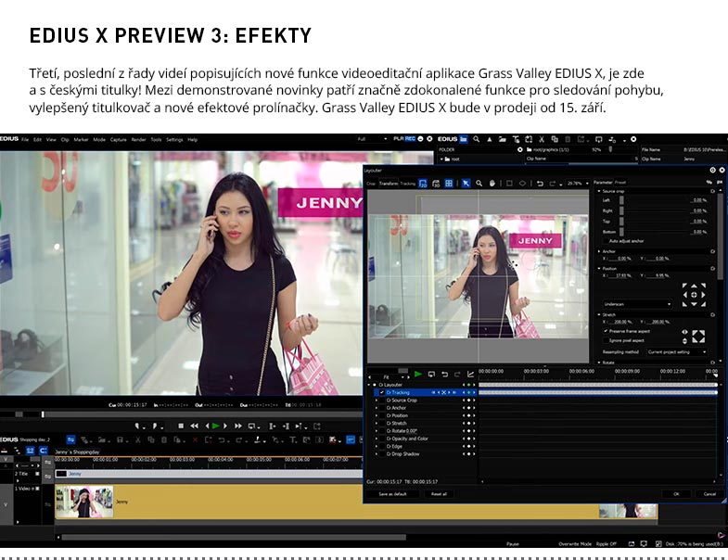Image resolution: width=728 pixels, height=560 pixels.
Task: Click Cancel in the Layouter dialog
Action: (709, 494)
